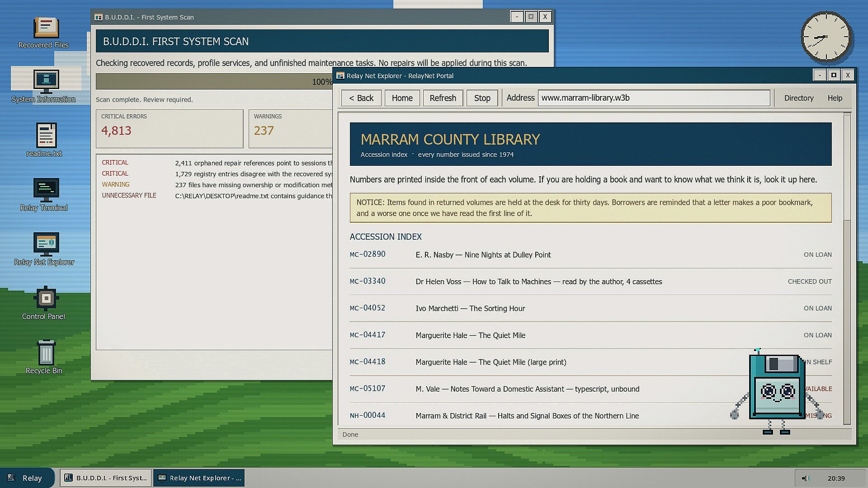The width and height of the screenshot is (868, 488).
Task: Go to the browser Home page
Action: 402,98
